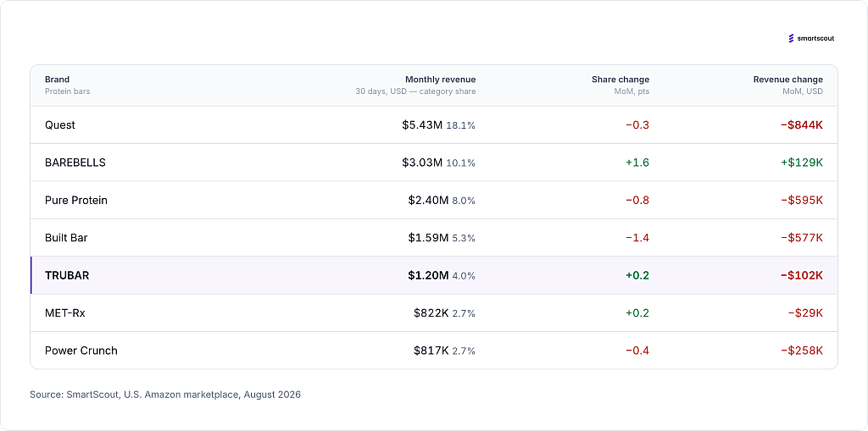Select TRUBAR revenue $1.20M
This screenshot has width=868, height=431.
pos(428,275)
